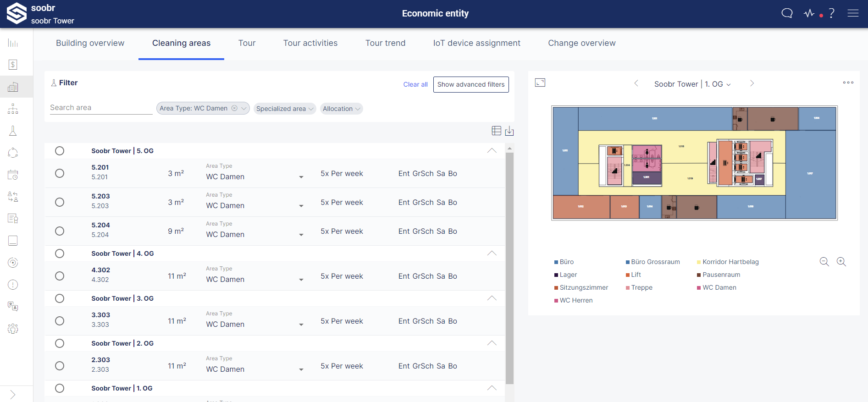Switch to Tour tab
This screenshot has height=402, width=868.
247,43
